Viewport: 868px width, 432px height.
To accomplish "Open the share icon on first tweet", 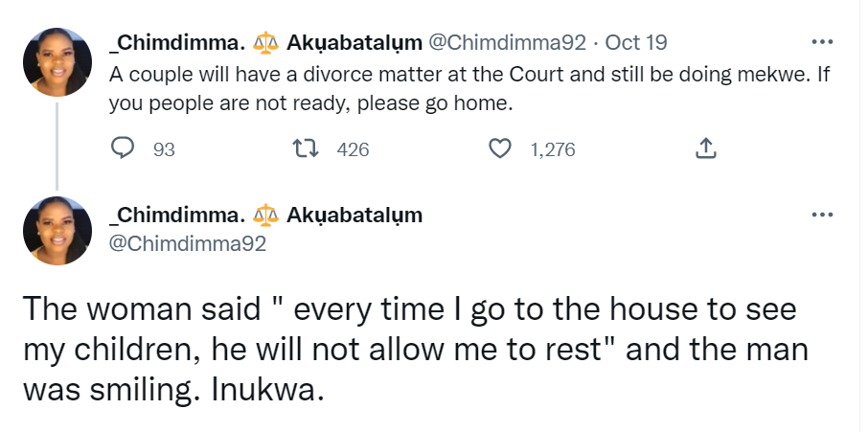I will [704, 148].
